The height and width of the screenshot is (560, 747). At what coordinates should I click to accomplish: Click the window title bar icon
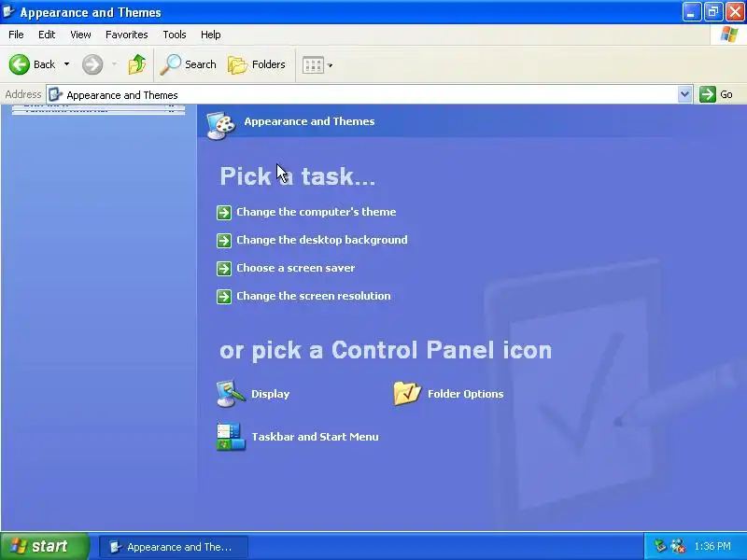click(x=8, y=11)
